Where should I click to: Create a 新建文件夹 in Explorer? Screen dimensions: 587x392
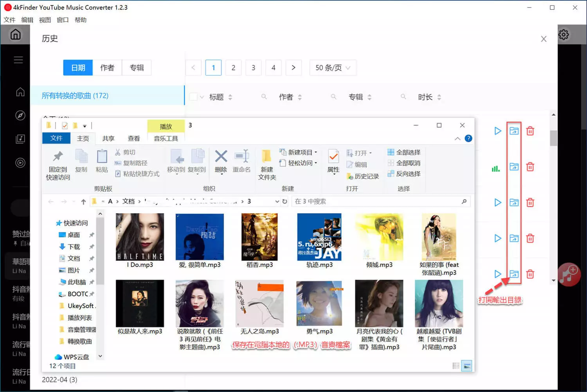[x=267, y=165]
